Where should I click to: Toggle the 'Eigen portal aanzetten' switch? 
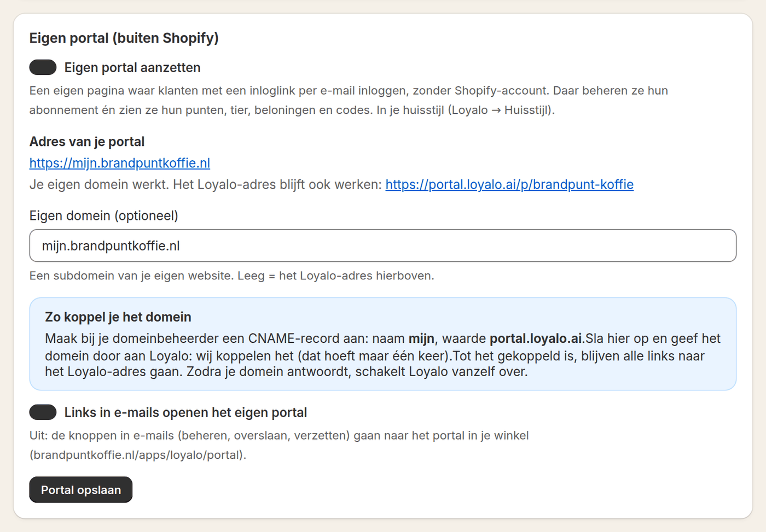click(x=43, y=67)
